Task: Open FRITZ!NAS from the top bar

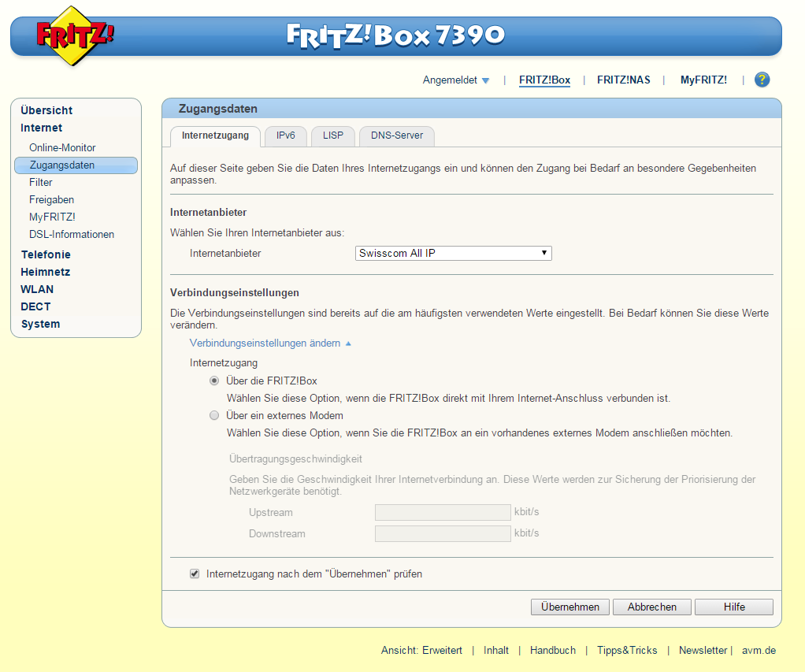Action: point(623,80)
